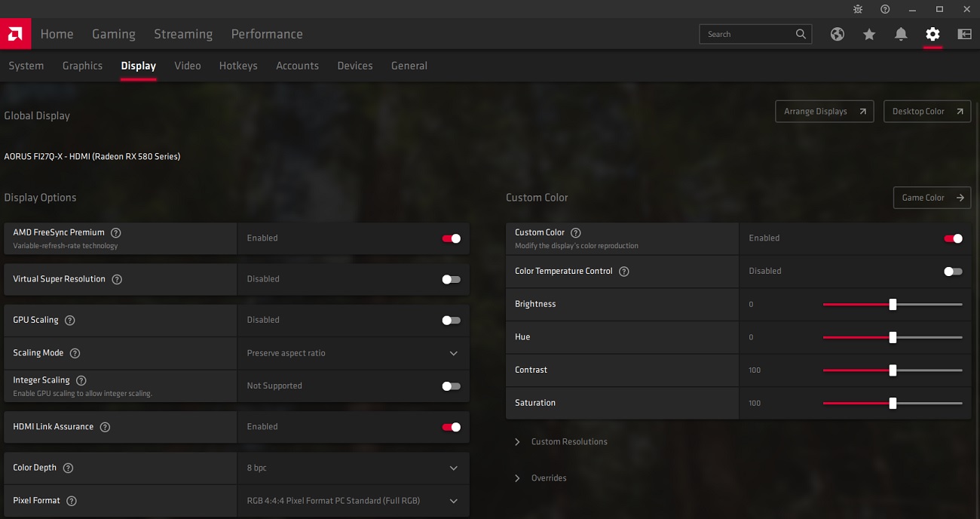Show help for AMD FreeSync Premium

tap(116, 233)
